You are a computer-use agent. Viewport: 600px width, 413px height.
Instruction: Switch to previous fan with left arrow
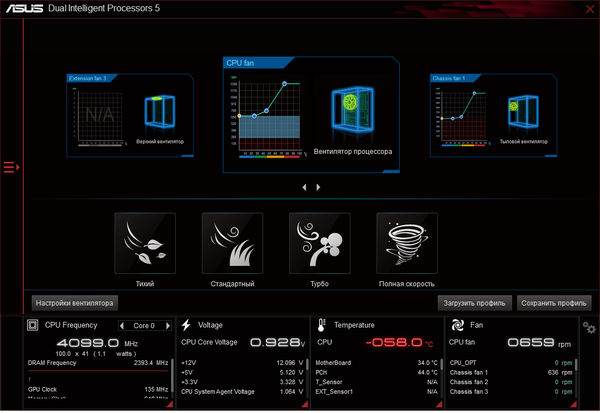pyautogui.click(x=304, y=187)
